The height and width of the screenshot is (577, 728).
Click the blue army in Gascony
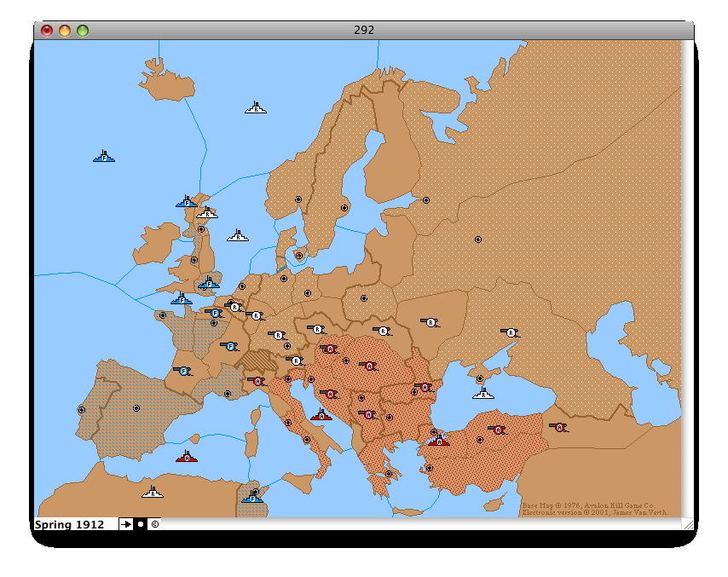click(x=183, y=371)
